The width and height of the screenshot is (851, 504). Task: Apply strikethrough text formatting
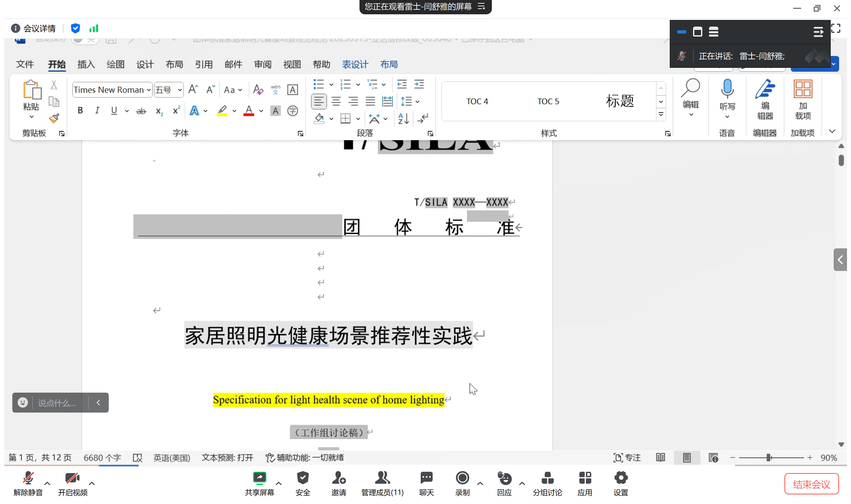(141, 111)
